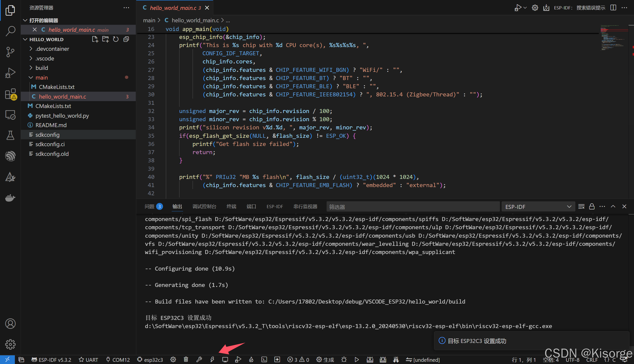Refresh the HELLO_WORLD explorer
Screen dimensions: 634x364
pyautogui.click(x=116, y=39)
